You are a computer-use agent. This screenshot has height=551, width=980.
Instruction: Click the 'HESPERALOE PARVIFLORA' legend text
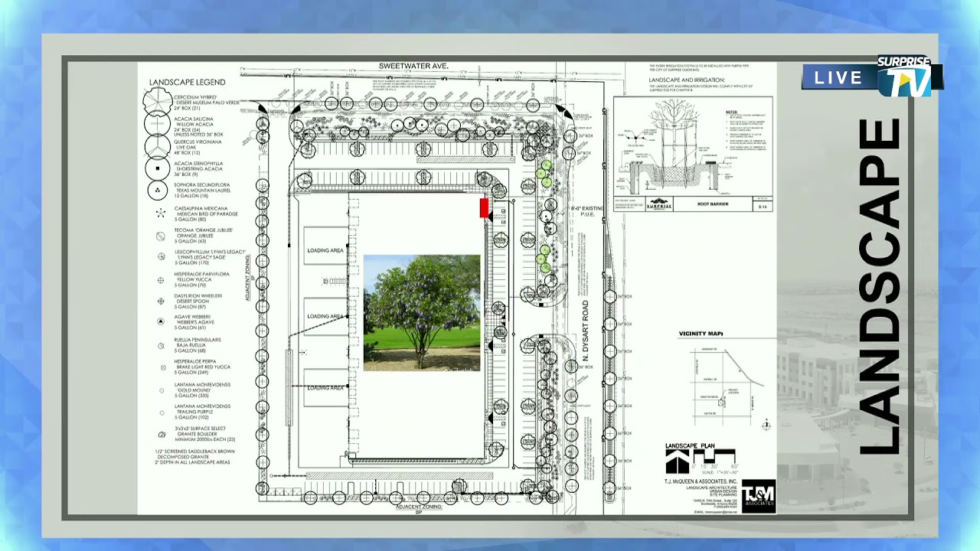click(202, 274)
